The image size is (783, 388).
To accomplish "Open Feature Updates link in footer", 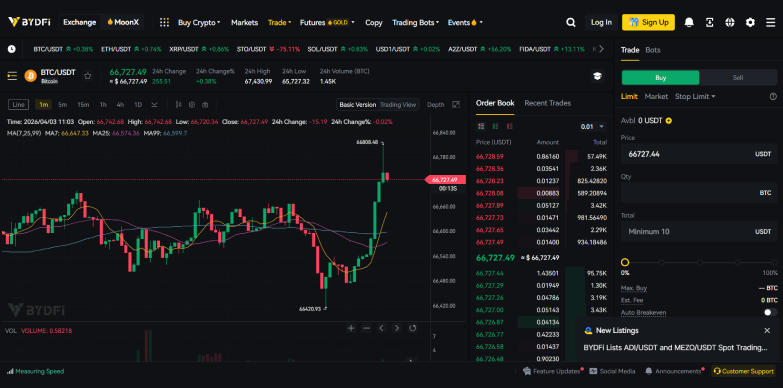I will coord(552,371).
